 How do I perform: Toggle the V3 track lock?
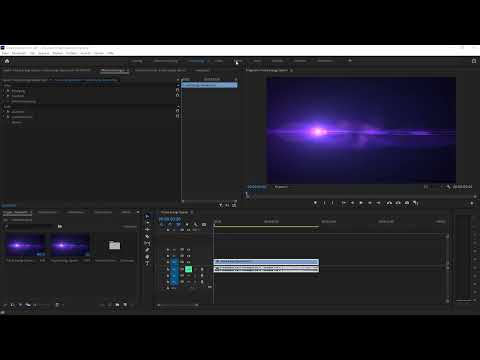tap(168, 250)
